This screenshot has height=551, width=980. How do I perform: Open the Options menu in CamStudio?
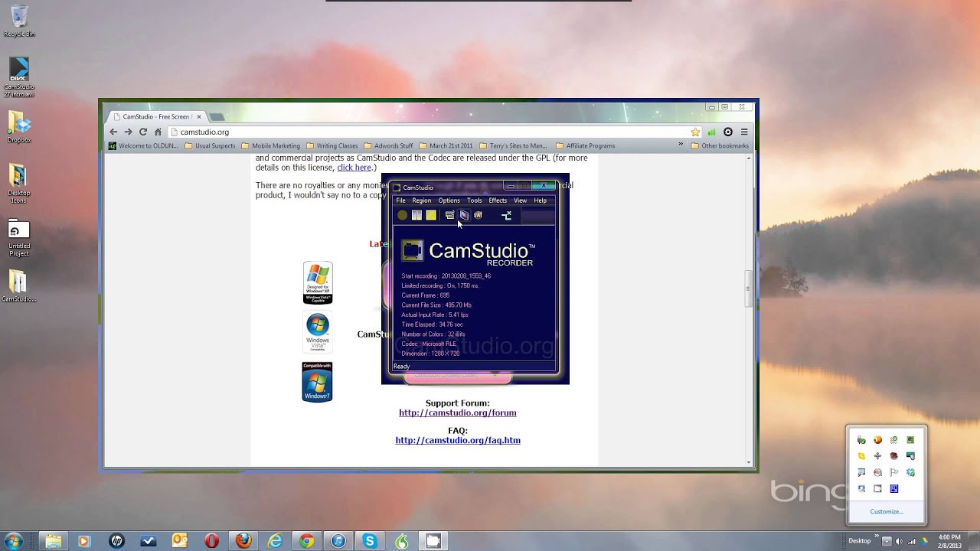coord(449,201)
